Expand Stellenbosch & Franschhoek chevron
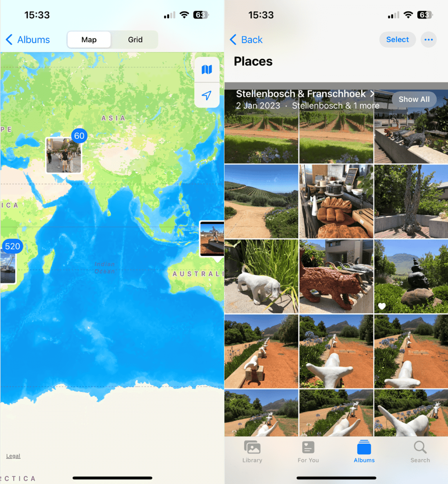 (x=372, y=94)
